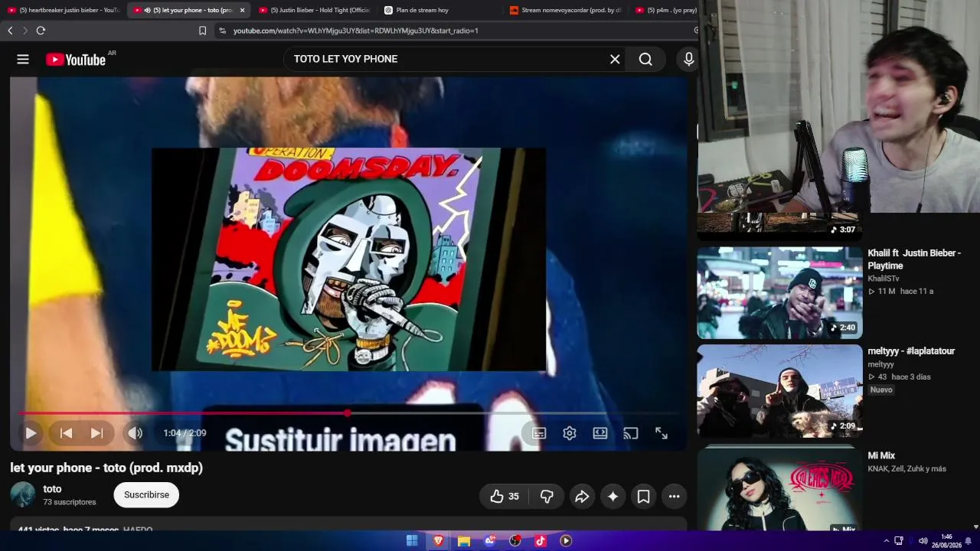Open the player settings gear
Screen dimensions: 980x551
click(570, 433)
